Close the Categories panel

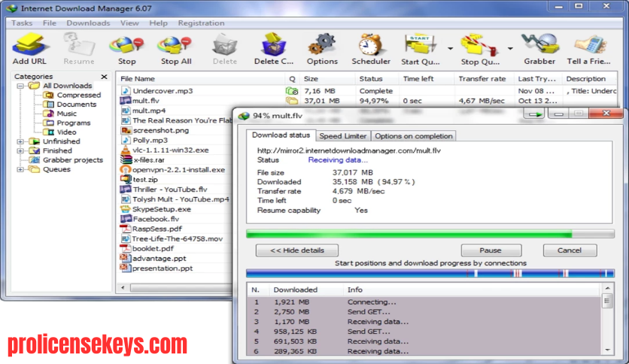click(x=105, y=76)
